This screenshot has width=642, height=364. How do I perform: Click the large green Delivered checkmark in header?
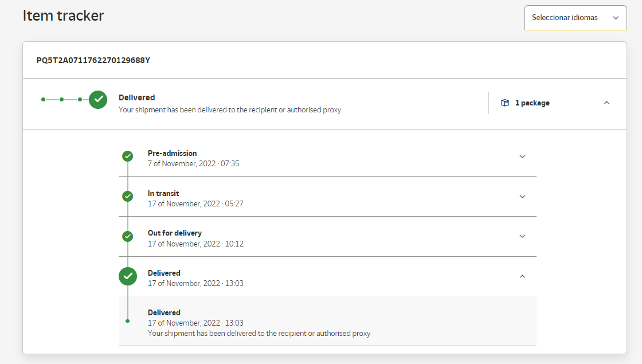98,99
